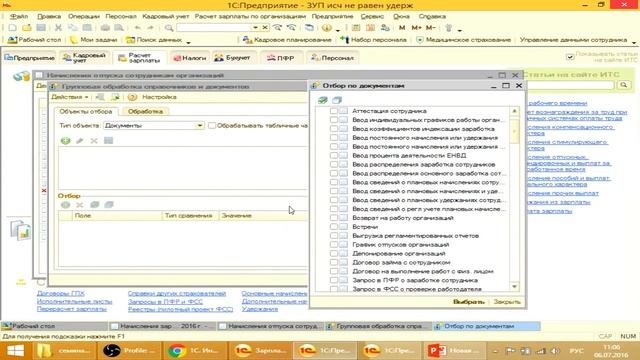Click the Windows Start button
This screenshot has width=640, height=360.
(x=16, y=351)
